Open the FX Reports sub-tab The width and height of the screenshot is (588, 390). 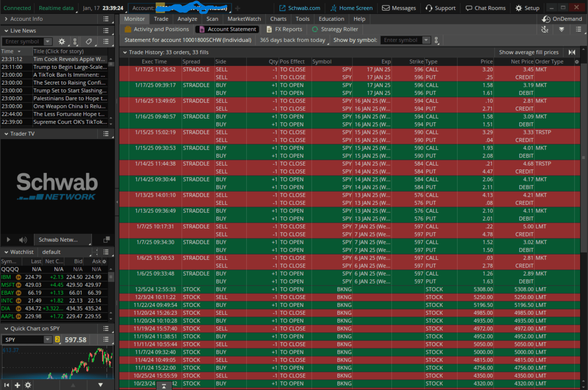coord(284,29)
